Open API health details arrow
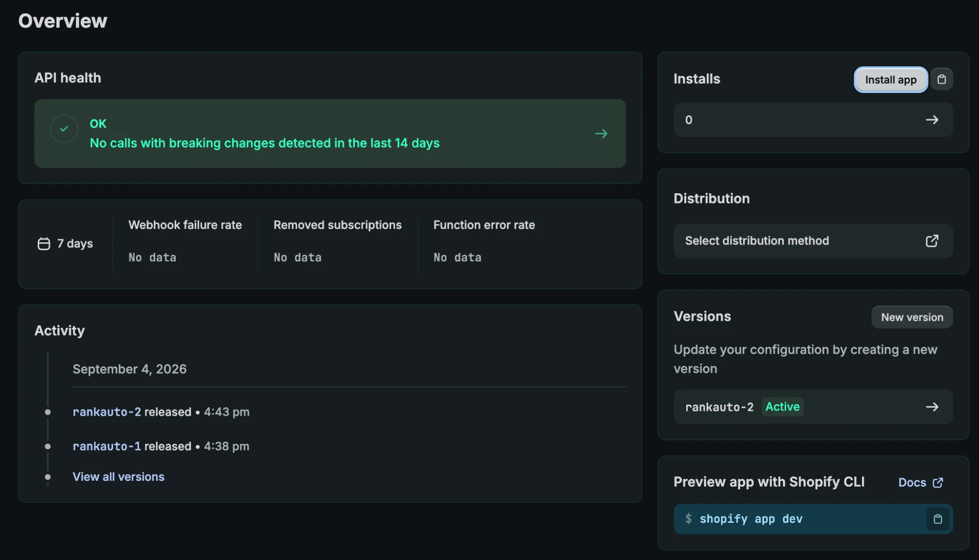The width and height of the screenshot is (979, 560). coord(601,134)
